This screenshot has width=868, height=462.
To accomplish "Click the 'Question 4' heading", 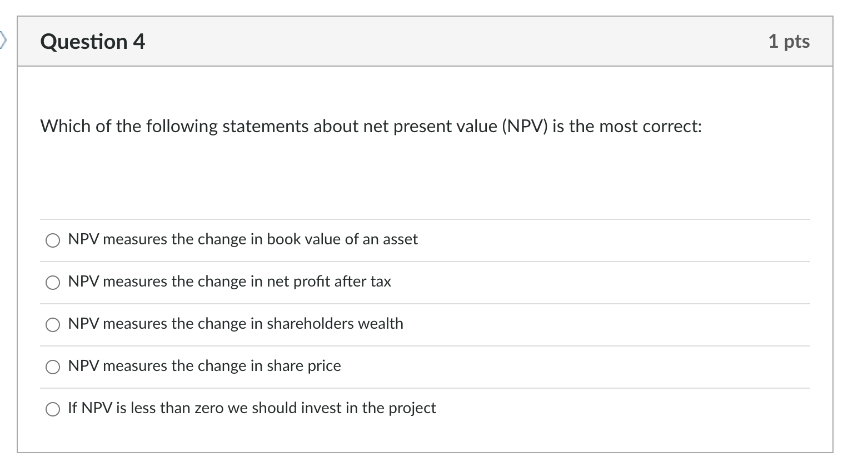I will click(x=92, y=42).
